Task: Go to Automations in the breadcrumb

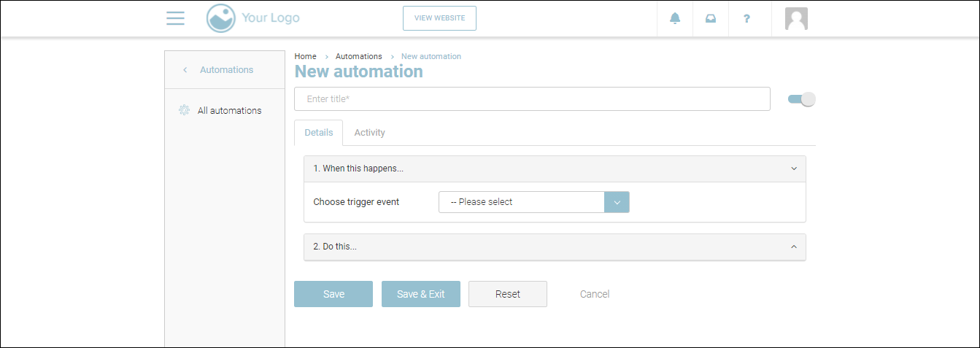Action: [x=358, y=56]
